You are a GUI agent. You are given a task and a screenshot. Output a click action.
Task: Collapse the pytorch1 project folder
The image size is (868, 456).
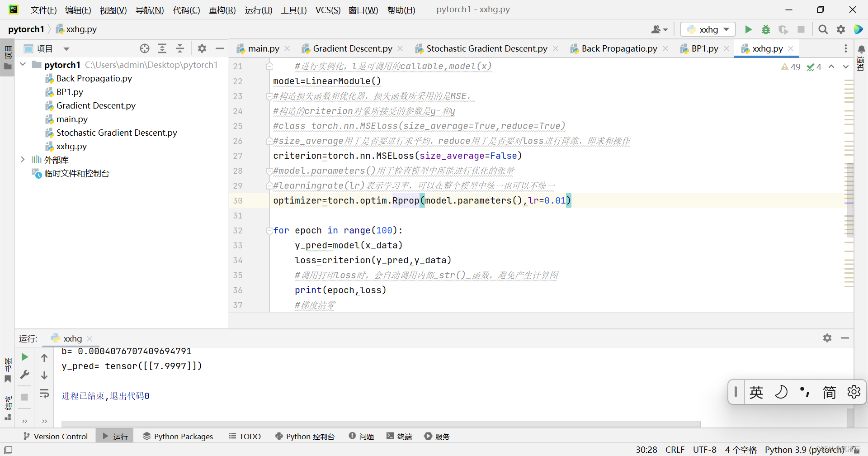coord(23,64)
